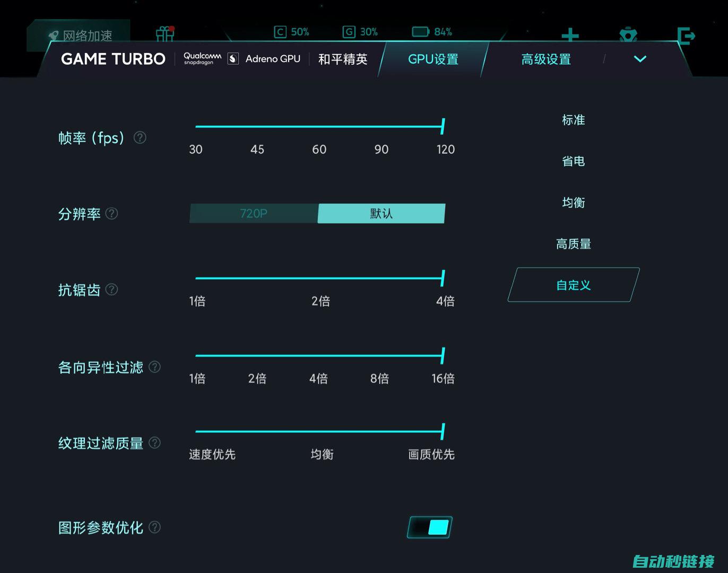Click the exit door icon

[686, 36]
